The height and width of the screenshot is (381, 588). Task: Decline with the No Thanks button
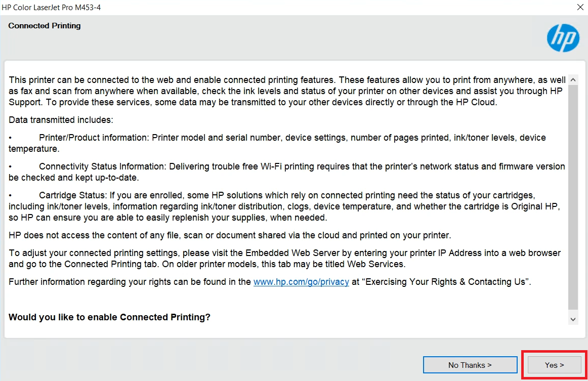point(470,365)
